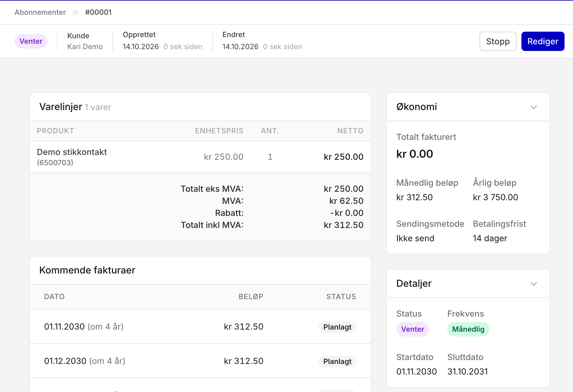Click the breadcrumb separator arrows icon
Image resolution: width=573 pixels, height=392 pixels.
click(75, 12)
